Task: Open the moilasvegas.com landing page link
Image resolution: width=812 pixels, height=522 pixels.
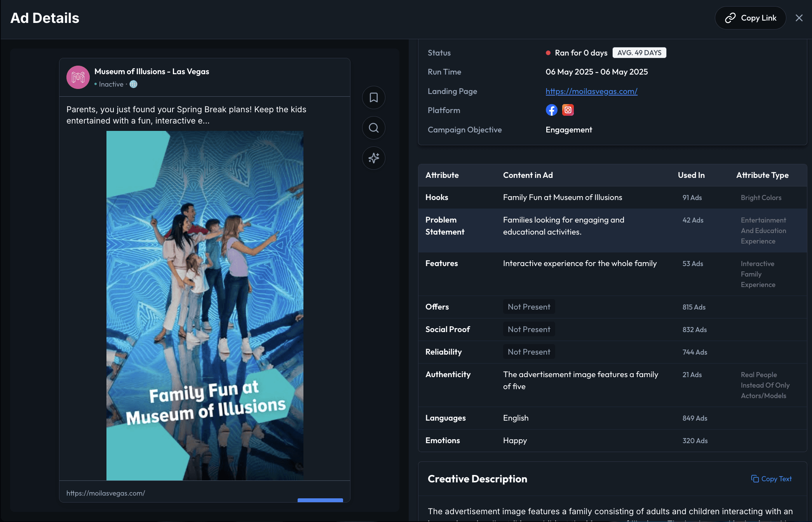Action: point(591,91)
